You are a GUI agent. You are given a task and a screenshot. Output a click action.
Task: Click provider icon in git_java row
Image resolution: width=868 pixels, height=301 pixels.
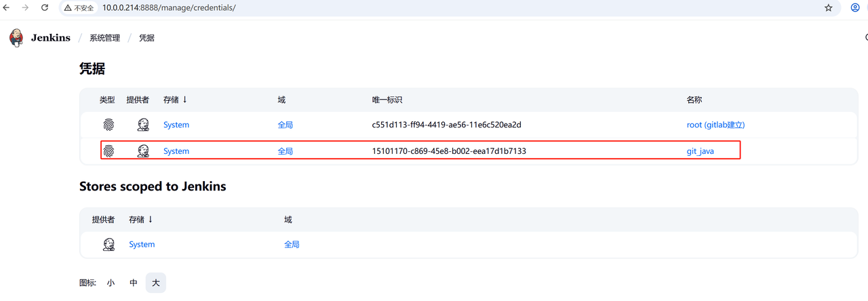tap(143, 151)
